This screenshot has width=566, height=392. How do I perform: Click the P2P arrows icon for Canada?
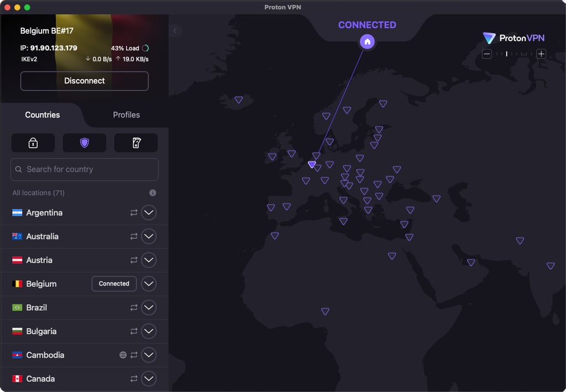tap(134, 379)
